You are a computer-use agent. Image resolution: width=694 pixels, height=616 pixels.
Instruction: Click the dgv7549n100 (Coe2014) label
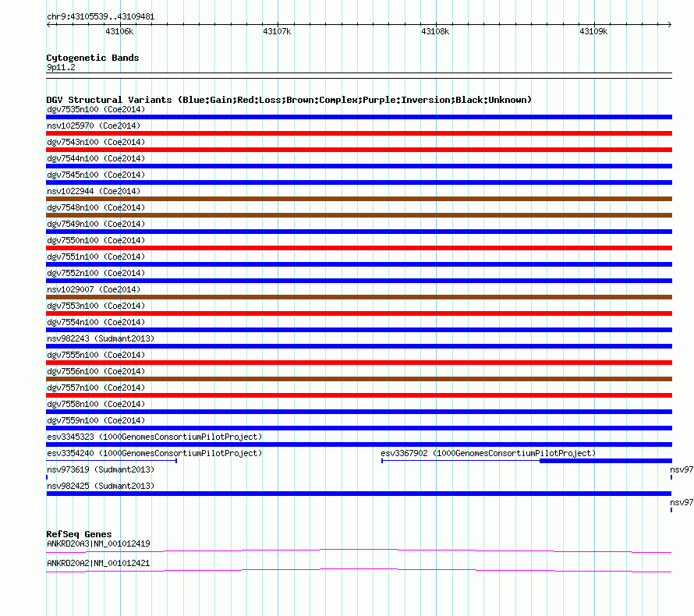(x=96, y=224)
